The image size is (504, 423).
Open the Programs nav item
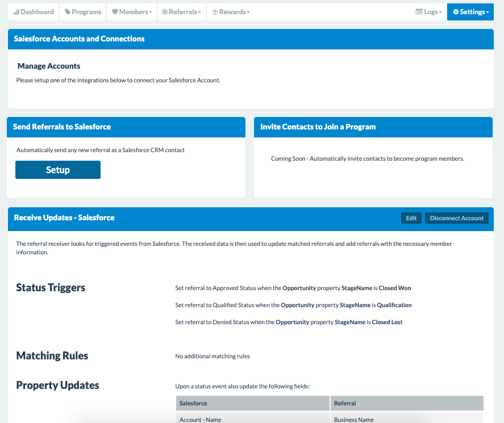point(83,12)
